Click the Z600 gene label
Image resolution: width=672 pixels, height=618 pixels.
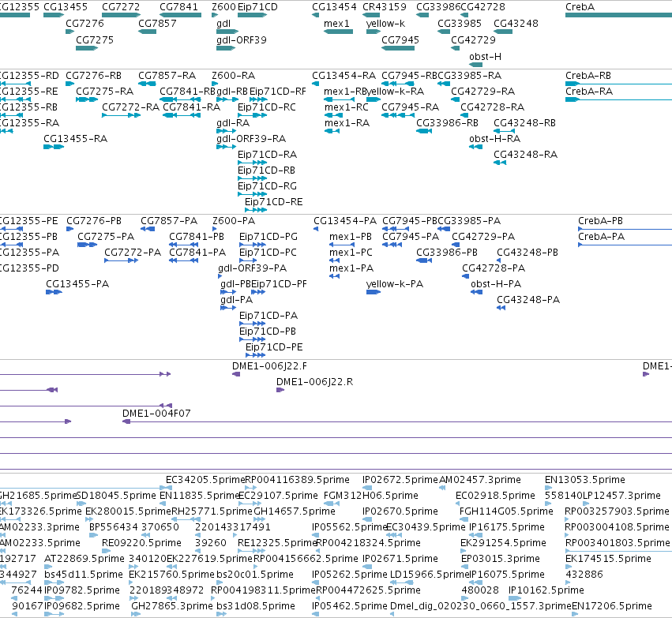coord(223,7)
